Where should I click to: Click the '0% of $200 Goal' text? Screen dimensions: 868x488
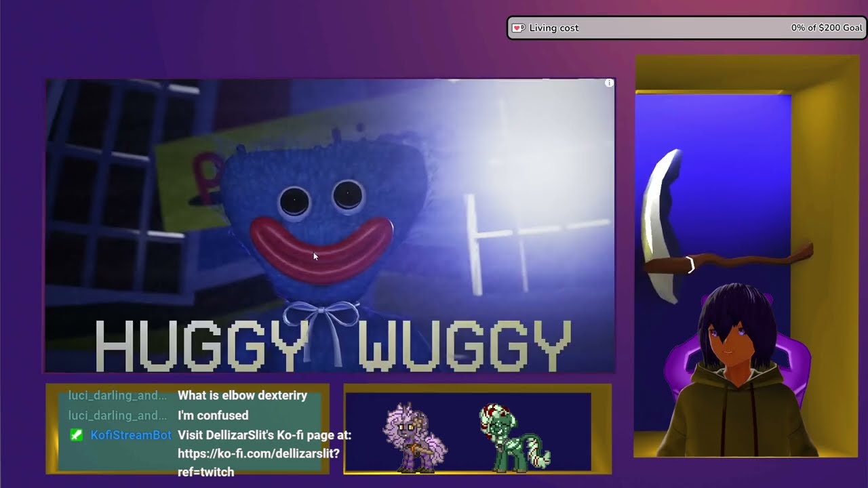tap(827, 28)
